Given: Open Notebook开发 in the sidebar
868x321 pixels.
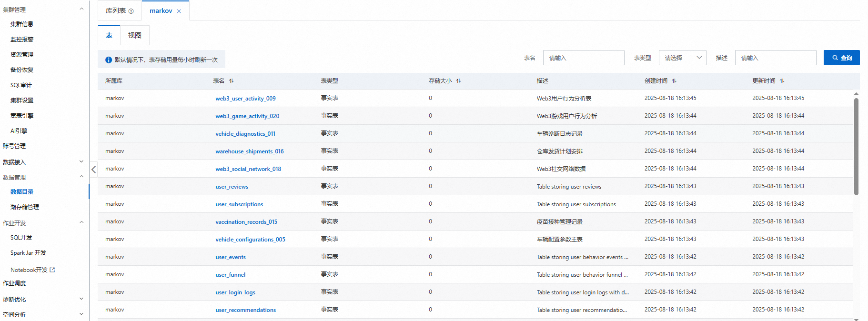Looking at the screenshot, I should coord(29,270).
